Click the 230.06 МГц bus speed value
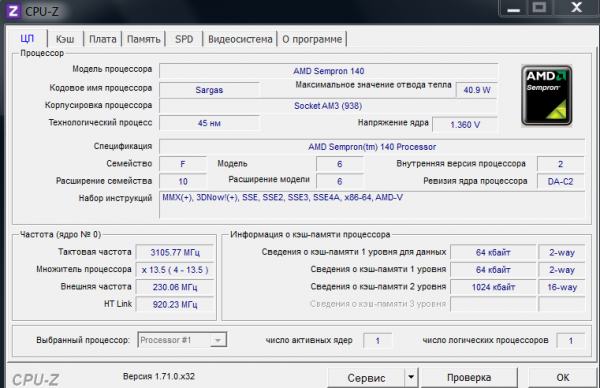600x388 pixels. [x=175, y=287]
